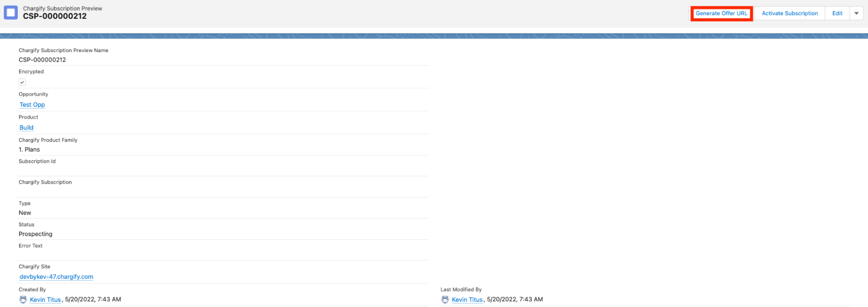The image size is (868, 307).
Task: Open Kevin Titus under Created By
Action: click(45, 300)
